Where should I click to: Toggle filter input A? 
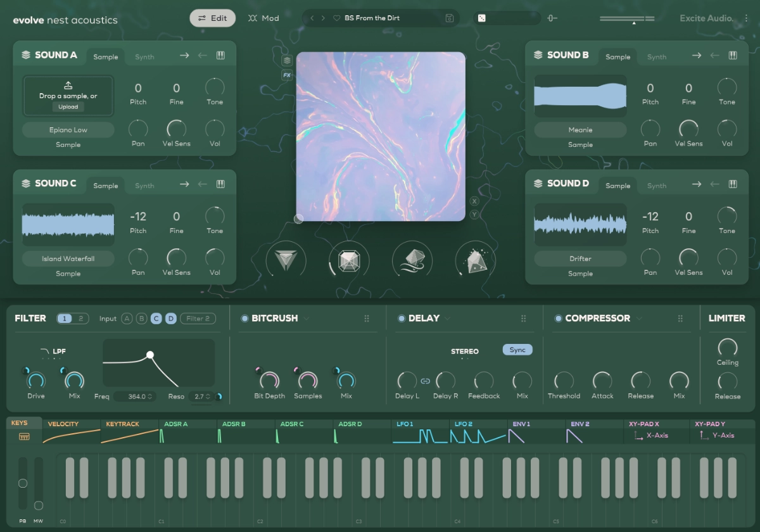pos(127,319)
